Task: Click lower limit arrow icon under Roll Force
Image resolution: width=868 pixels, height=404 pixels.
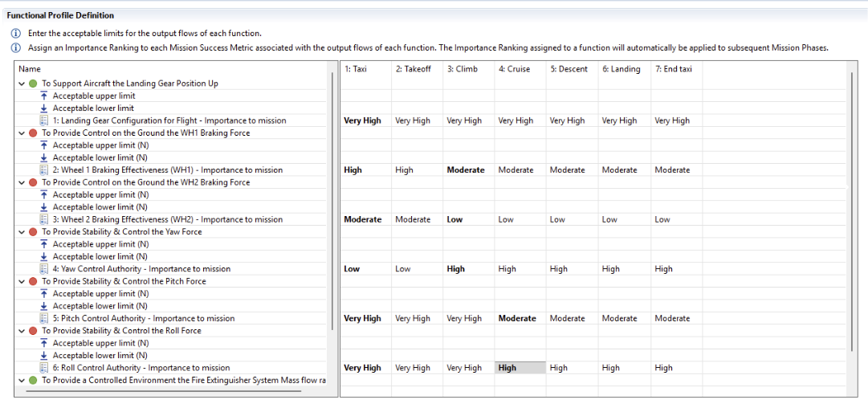Action: [44, 355]
